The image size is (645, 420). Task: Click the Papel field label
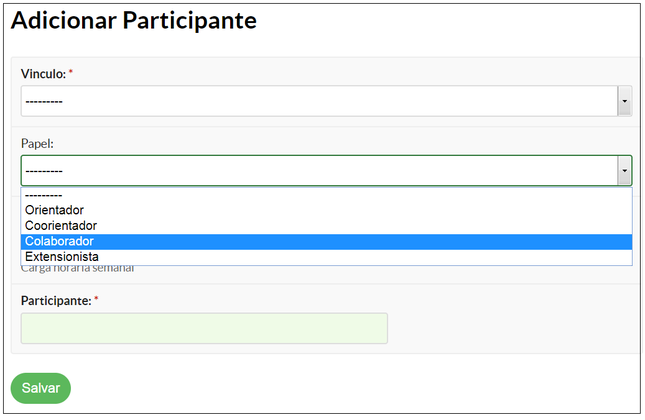tap(37, 144)
